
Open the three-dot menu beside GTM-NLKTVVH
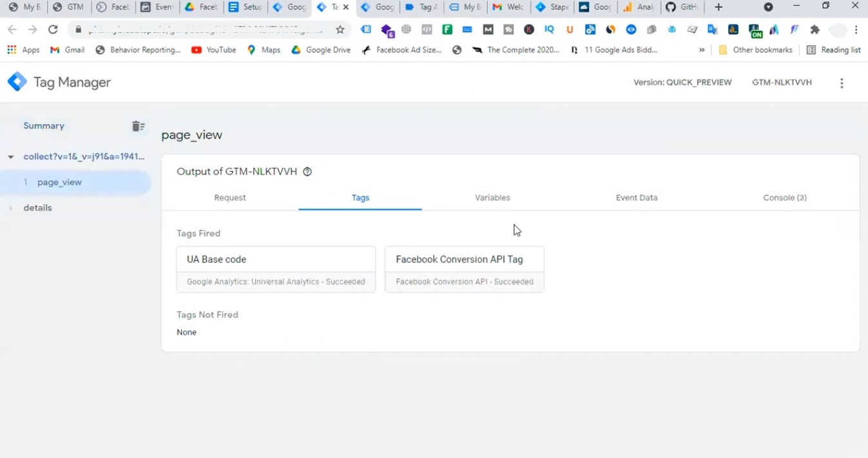(x=842, y=83)
